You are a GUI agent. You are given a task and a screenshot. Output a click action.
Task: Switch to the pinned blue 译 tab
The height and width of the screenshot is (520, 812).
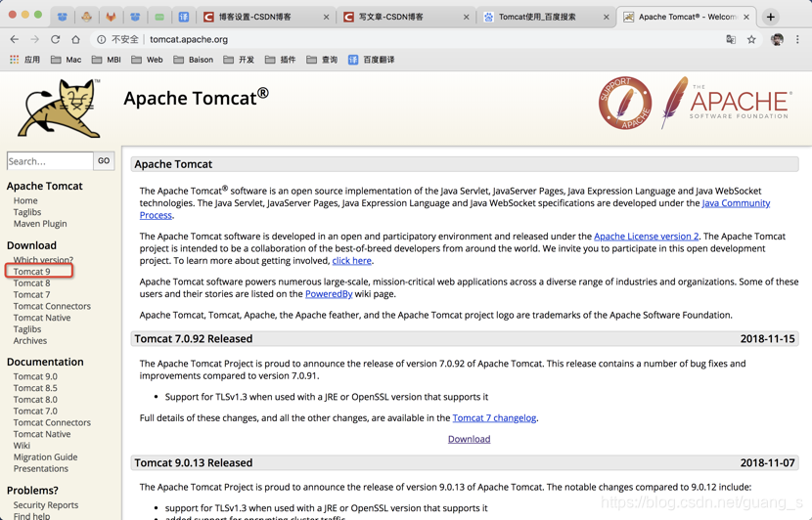pos(184,17)
